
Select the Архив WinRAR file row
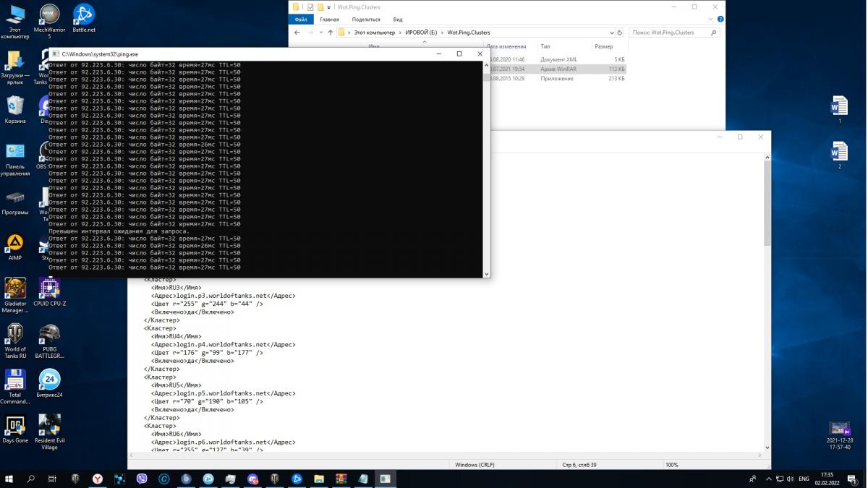coord(557,69)
